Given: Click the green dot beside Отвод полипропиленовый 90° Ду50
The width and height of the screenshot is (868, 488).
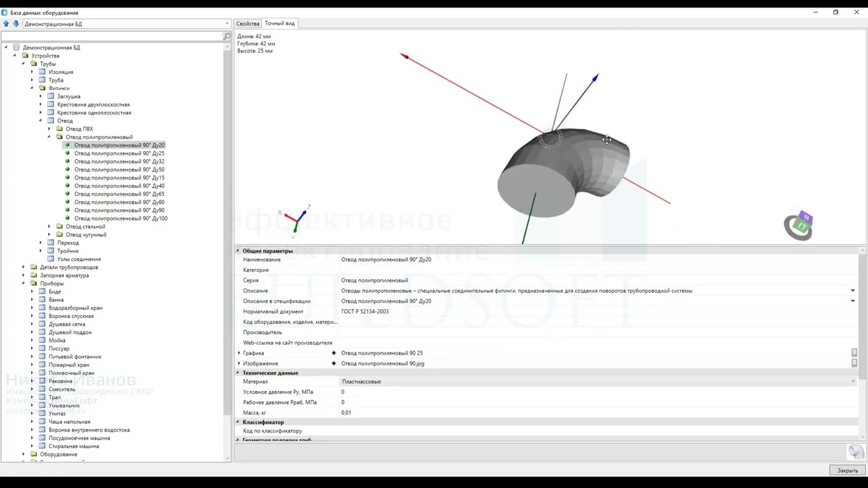Looking at the screenshot, I should point(68,169).
